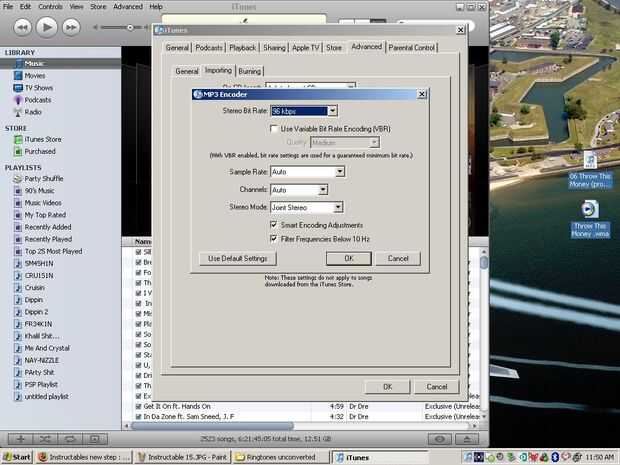Image resolution: width=620 pixels, height=465 pixels.
Task: Switch to the Burning sub-tab
Action: coord(250,71)
